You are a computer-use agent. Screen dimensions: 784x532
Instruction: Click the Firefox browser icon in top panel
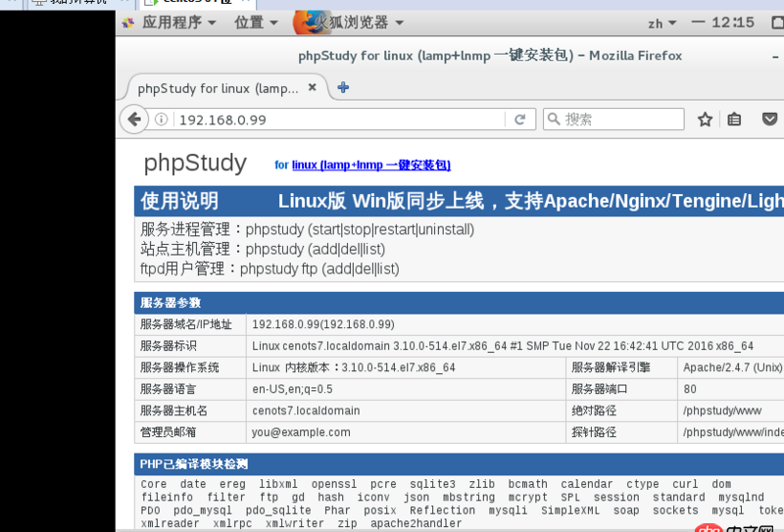[x=311, y=23]
